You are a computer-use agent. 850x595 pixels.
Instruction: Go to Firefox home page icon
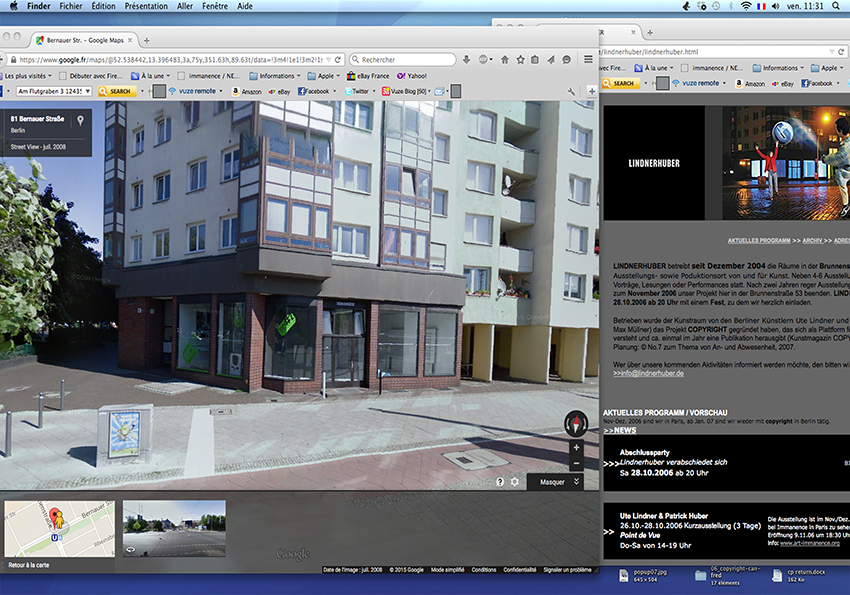click(505, 60)
